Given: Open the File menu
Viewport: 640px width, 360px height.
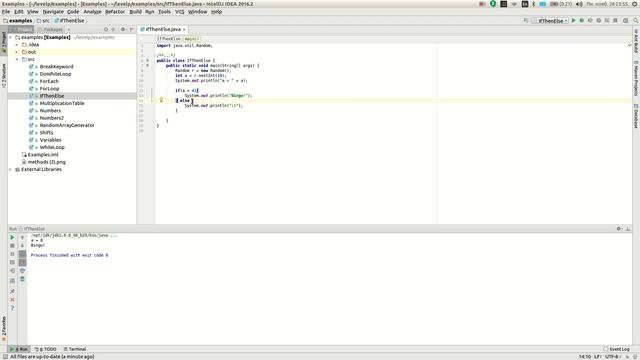Looking at the screenshot, I should click(6, 12).
